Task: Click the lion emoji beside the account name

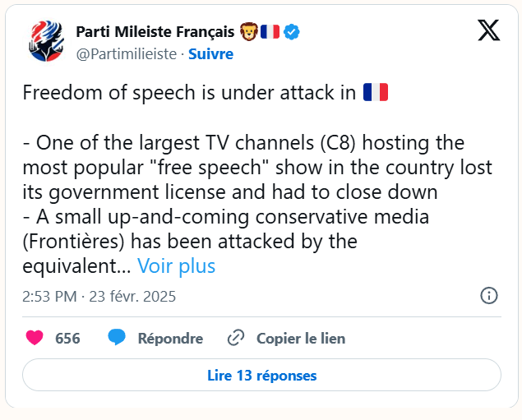Action: (247, 32)
